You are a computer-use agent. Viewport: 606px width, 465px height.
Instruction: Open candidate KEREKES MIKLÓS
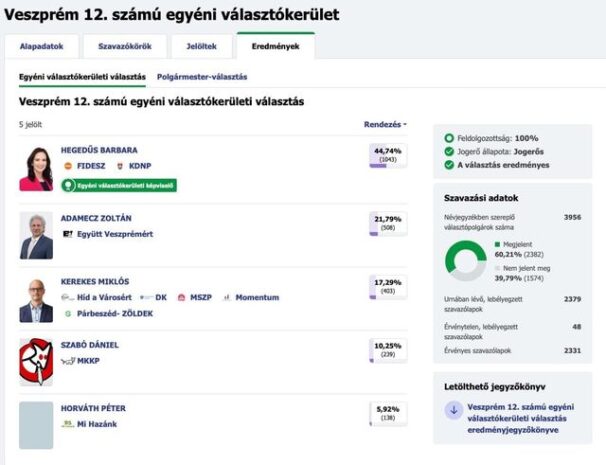(x=95, y=281)
